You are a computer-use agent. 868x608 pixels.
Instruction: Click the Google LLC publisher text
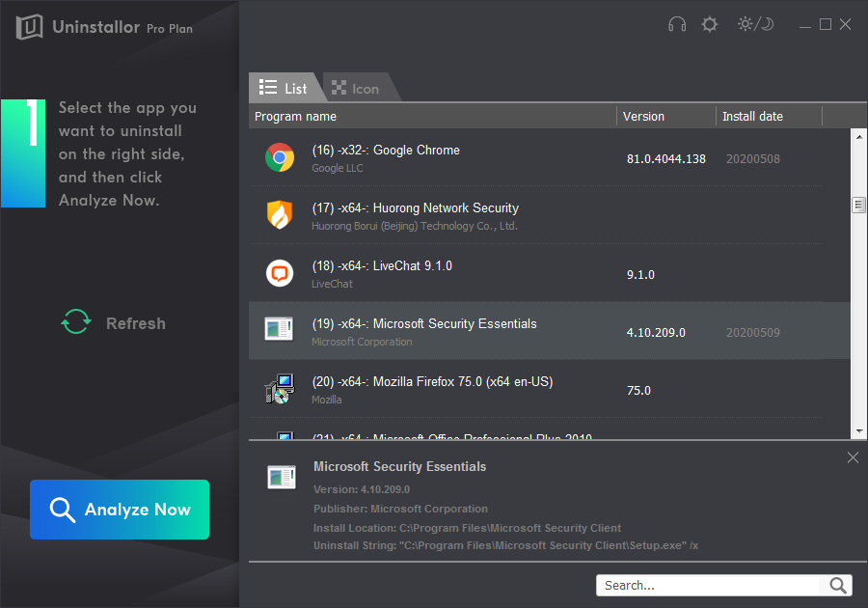click(x=338, y=168)
